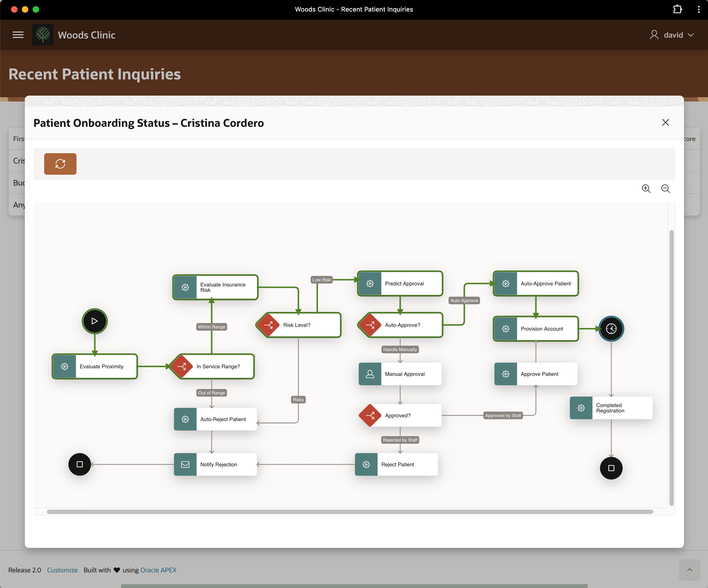Click the Notify Rejection envelope icon
Viewport: 708px width, 588px height.
coord(185,464)
